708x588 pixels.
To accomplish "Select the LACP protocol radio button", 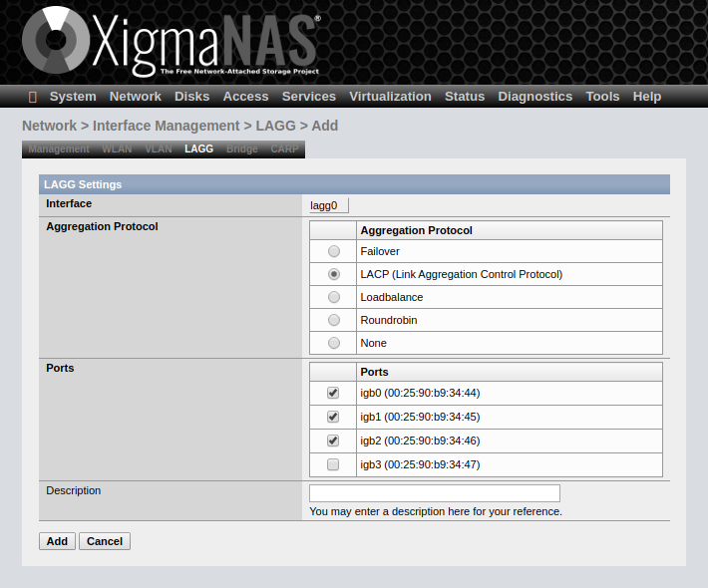I will [334, 274].
